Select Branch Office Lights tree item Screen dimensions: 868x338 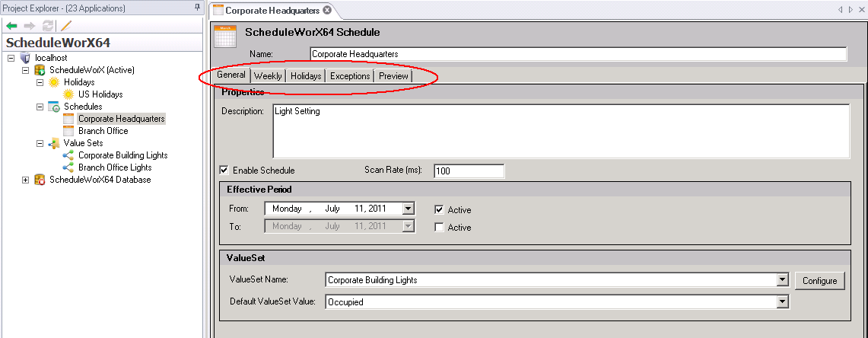point(115,167)
